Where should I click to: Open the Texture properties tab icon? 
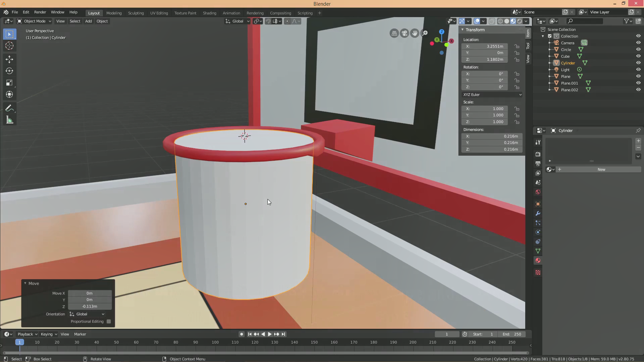[x=538, y=272]
